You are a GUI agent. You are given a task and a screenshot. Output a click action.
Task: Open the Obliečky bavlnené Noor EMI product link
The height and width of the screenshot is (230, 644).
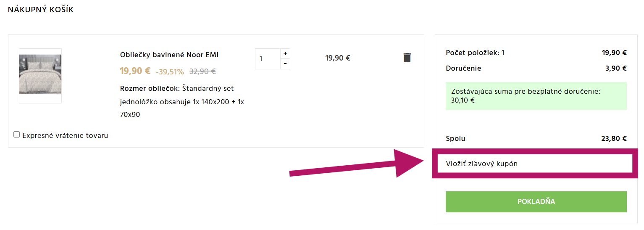pyautogui.click(x=169, y=55)
